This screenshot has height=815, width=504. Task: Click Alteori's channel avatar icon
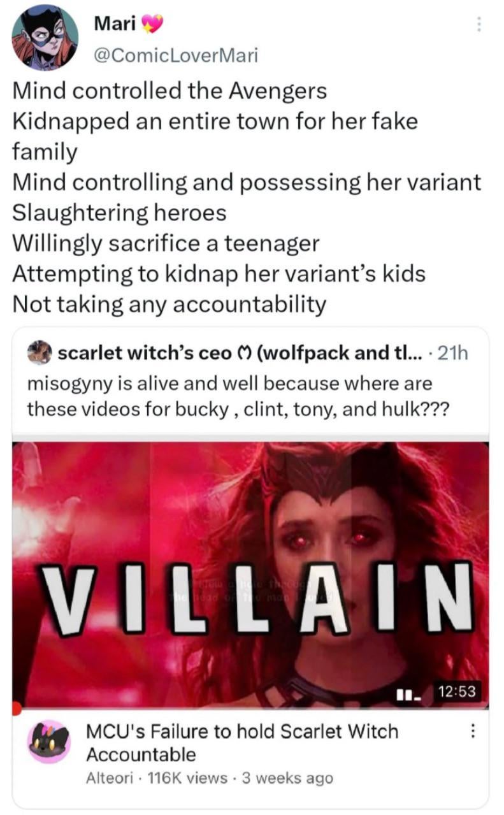pos(50,742)
